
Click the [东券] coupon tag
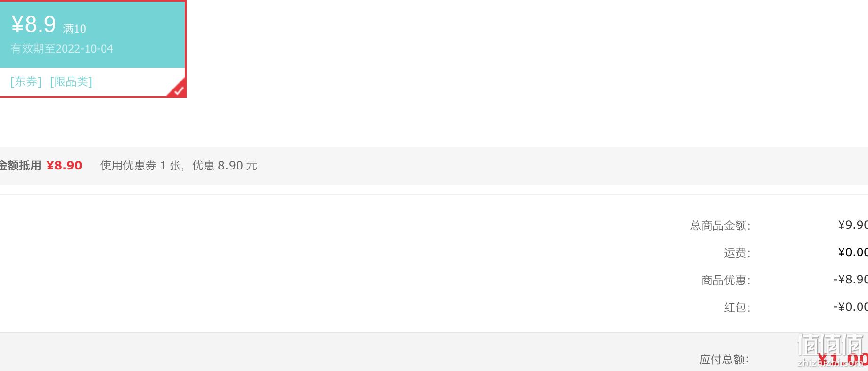(x=26, y=82)
